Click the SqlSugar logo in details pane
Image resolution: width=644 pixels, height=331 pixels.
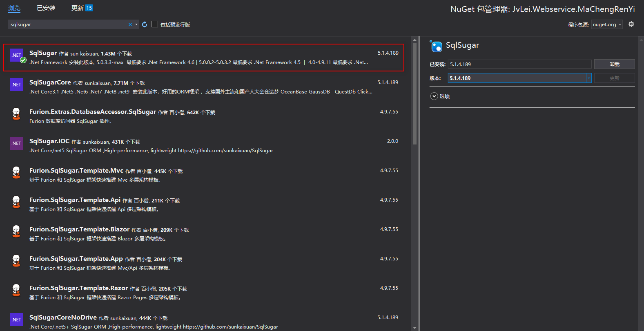point(436,46)
